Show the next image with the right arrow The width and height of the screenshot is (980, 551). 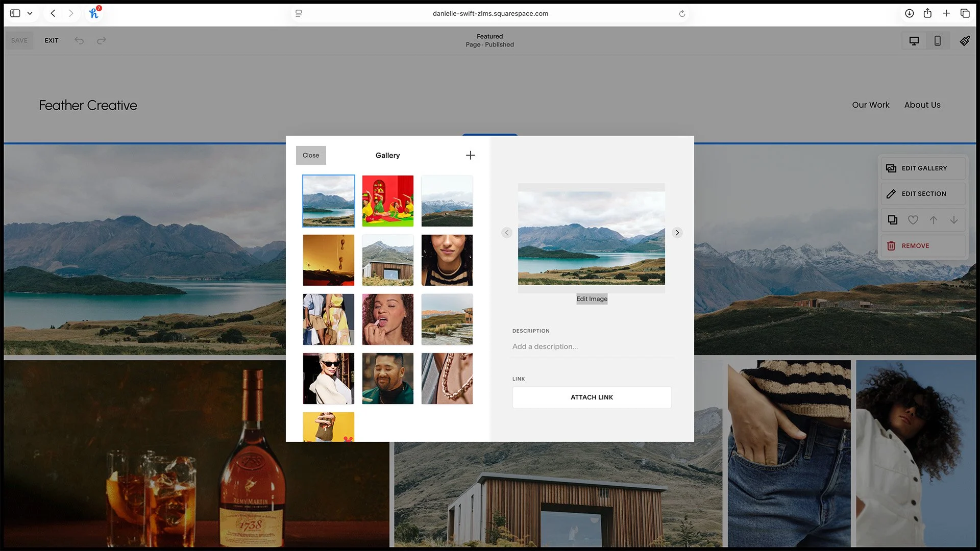click(677, 233)
